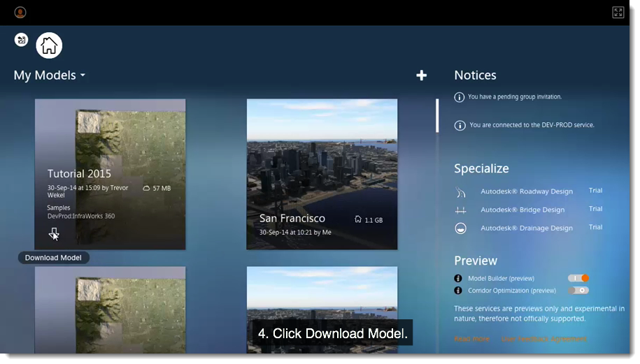Image resolution: width=640 pixels, height=364 pixels.
Task: Click info icon for Corridor Optimization preview
Action: click(x=458, y=291)
